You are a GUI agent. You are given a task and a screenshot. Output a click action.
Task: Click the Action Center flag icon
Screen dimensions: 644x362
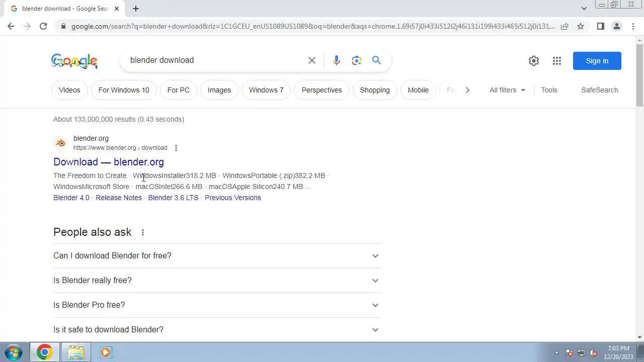click(x=569, y=353)
